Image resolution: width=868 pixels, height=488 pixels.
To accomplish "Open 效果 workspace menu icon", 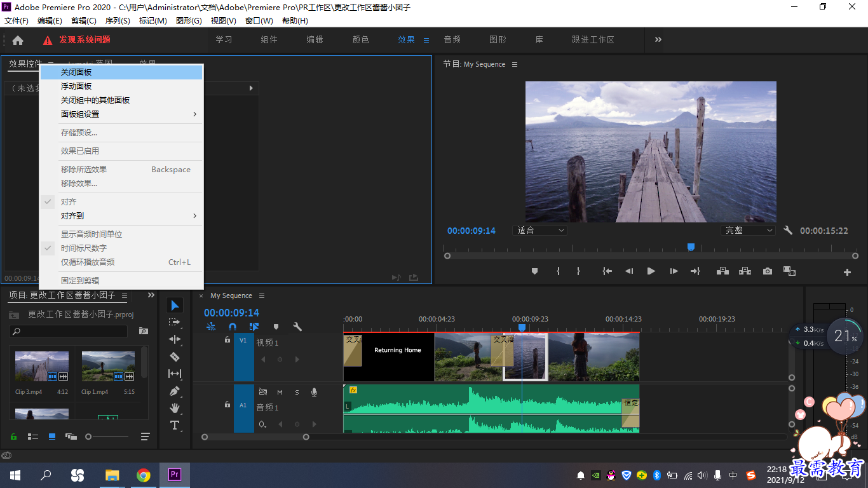I will [x=426, y=40].
